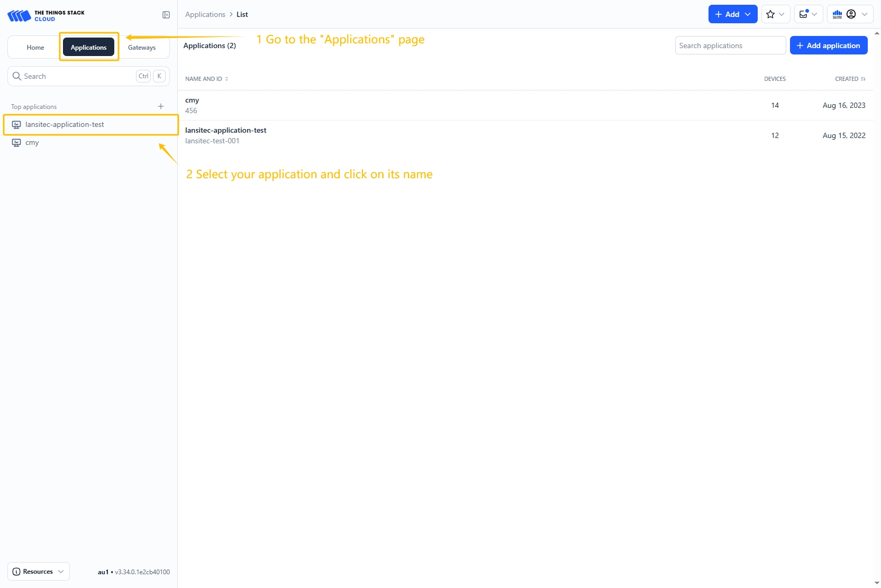
Task: Collapse the sidebar with the panel icon
Action: tap(166, 15)
